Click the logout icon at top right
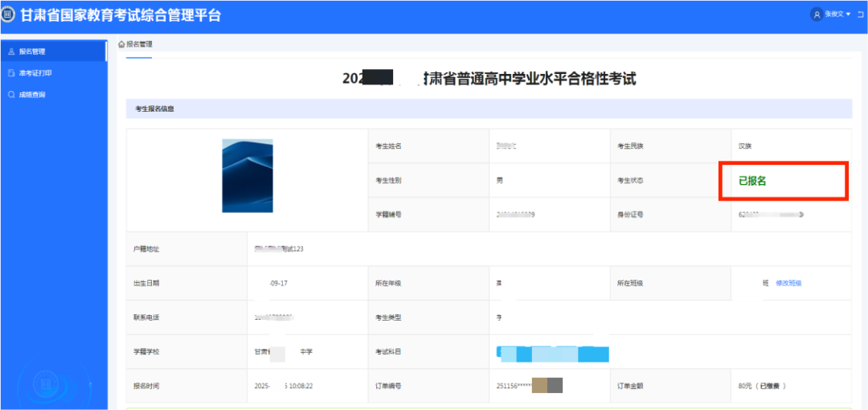This screenshot has height=410, width=868. (x=860, y=14)
